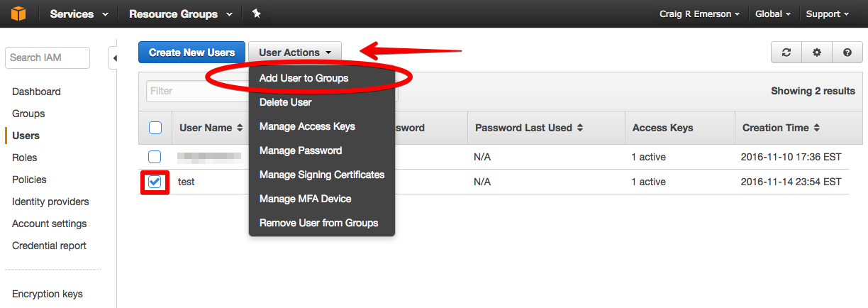
Task: Collapse the sidebar with the arrow handle
Action: pos(113,57)
